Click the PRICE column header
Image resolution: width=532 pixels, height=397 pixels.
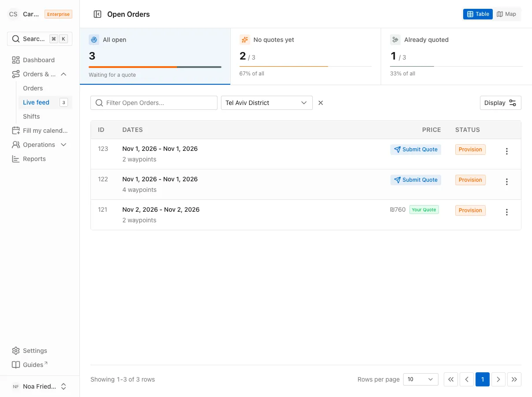point(431,130)
